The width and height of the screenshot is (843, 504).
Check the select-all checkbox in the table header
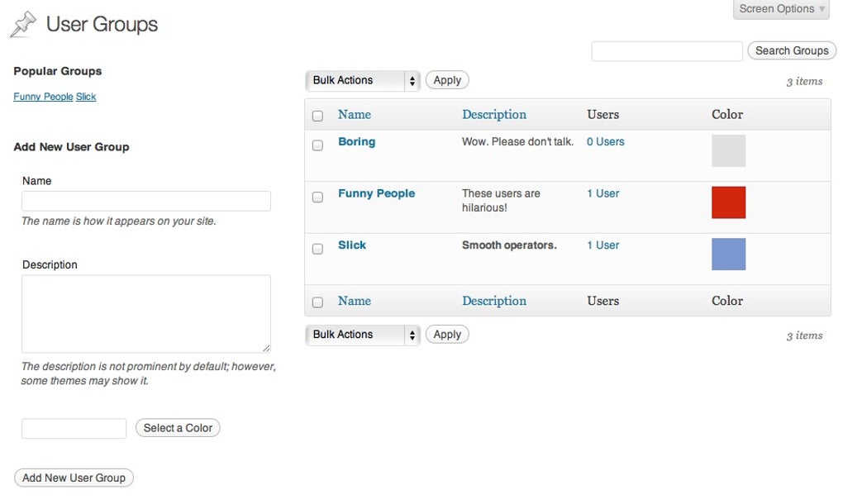317,115
